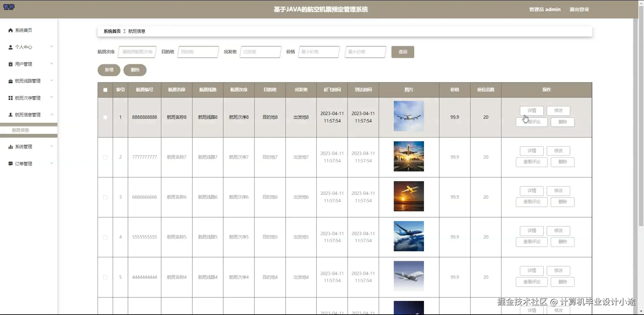The height and width of the screenshot is (315, 644).
Task: Click 查看评论 for flight 6666666666
Action: [532, 202]
